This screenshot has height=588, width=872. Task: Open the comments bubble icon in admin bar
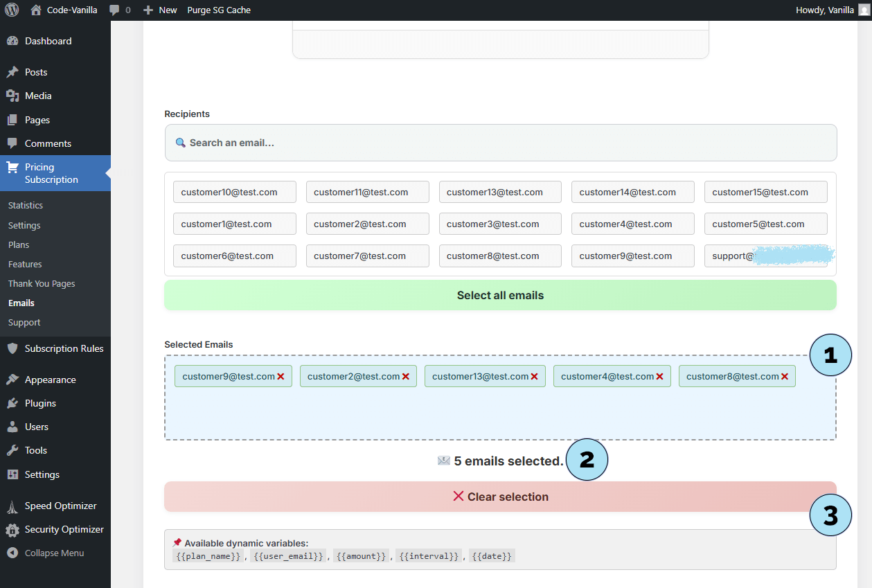[115, 10]
